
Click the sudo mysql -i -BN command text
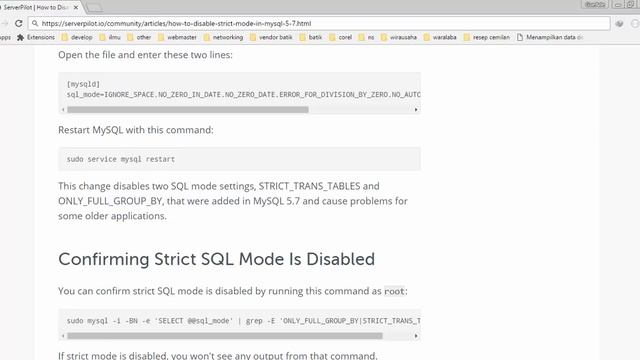pyautogui.click(x=244, y=321)
